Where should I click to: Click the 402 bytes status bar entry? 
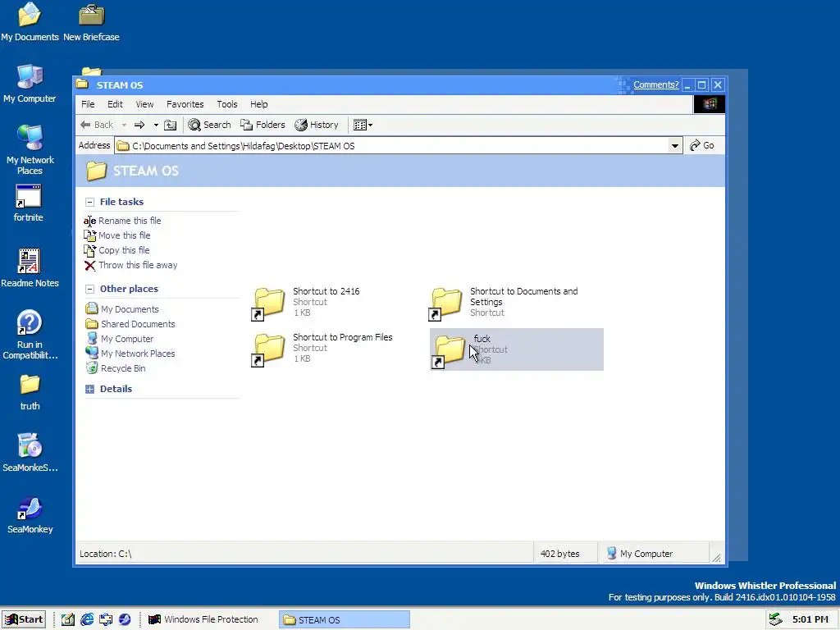click(559, 554)
